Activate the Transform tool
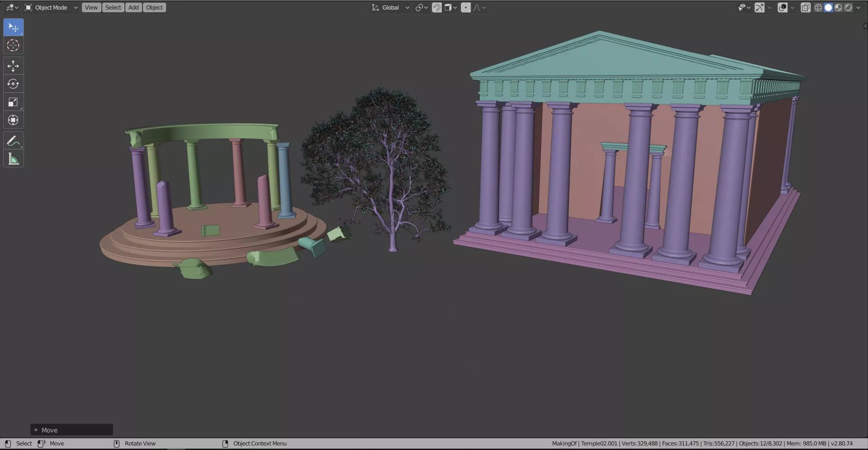868x450 pixels. point(13,120)
